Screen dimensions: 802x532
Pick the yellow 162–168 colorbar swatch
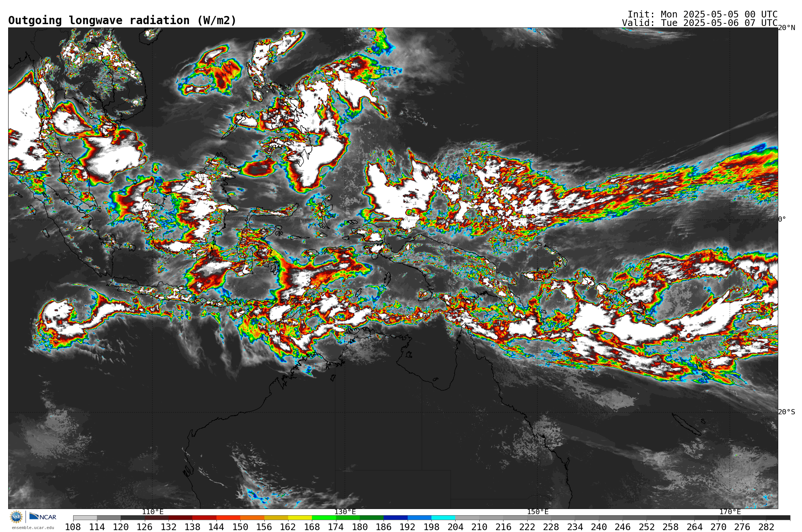tap(300, 518)
